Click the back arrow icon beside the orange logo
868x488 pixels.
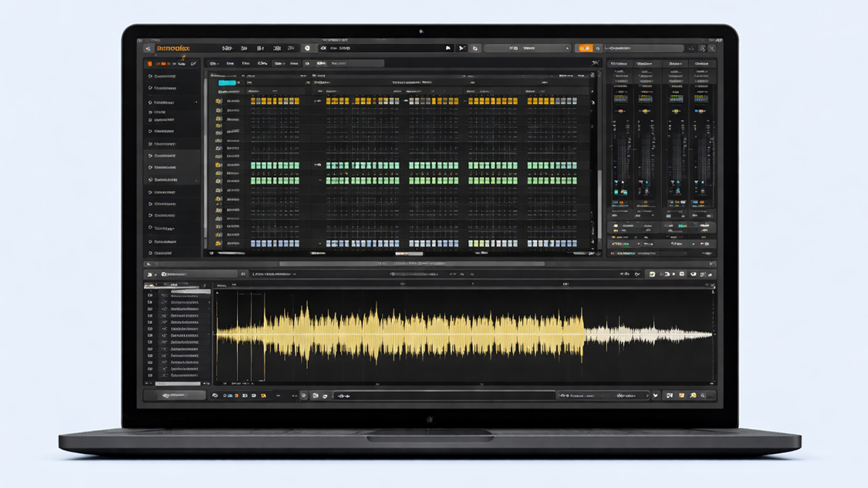point(148,48)
